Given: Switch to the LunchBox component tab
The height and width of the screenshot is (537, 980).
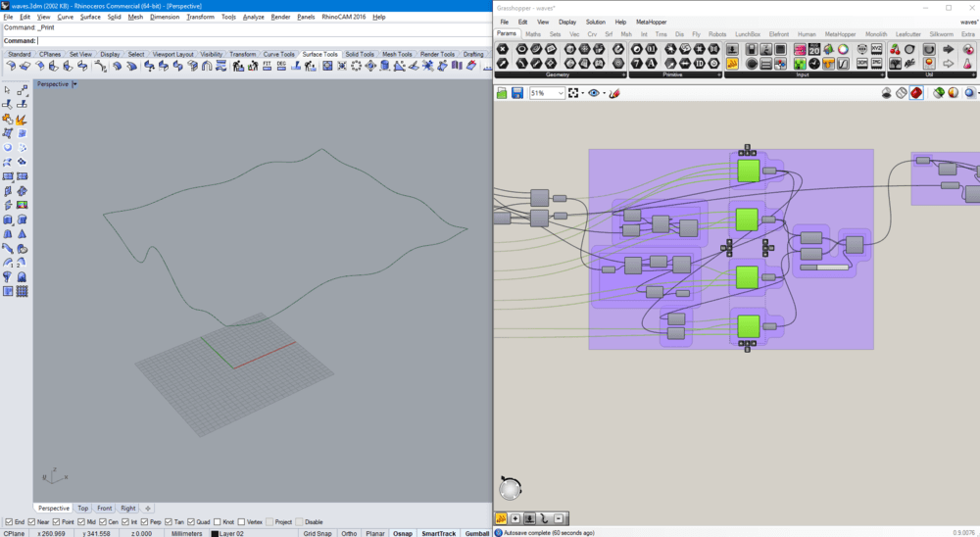Looking at the screenshot, I should click(748, 34).
